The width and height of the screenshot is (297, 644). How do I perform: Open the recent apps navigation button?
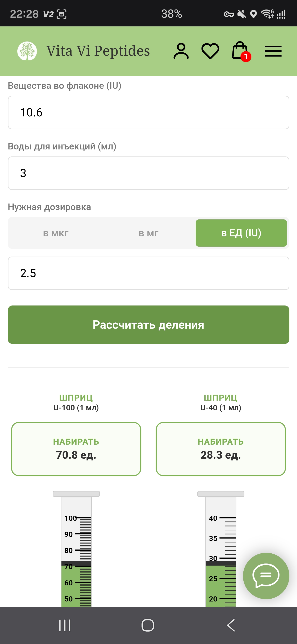65,625
